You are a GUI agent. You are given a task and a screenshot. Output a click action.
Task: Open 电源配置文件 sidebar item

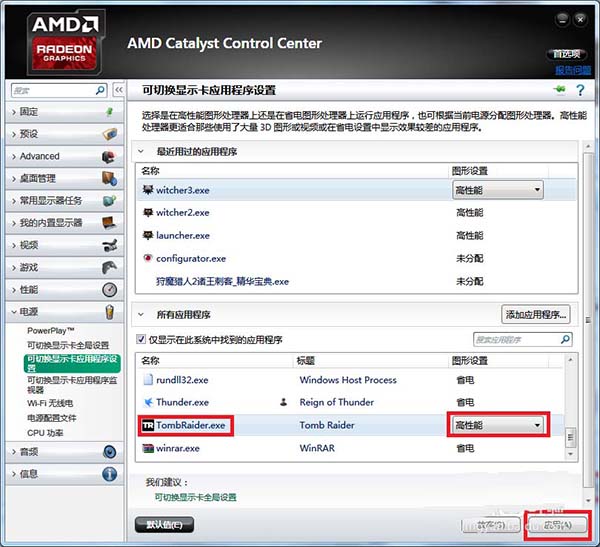[x=52, y=418]
